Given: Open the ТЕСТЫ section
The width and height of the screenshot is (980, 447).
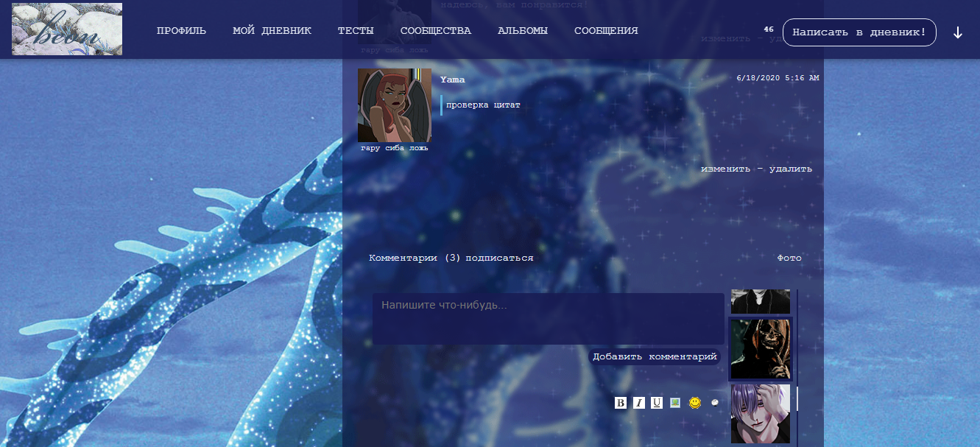Looking at the screenshot, I should point(356,31).
